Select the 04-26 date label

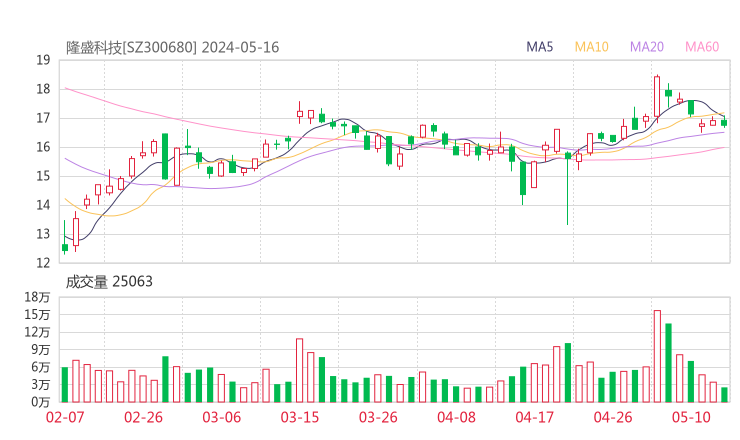coord(613,417)
